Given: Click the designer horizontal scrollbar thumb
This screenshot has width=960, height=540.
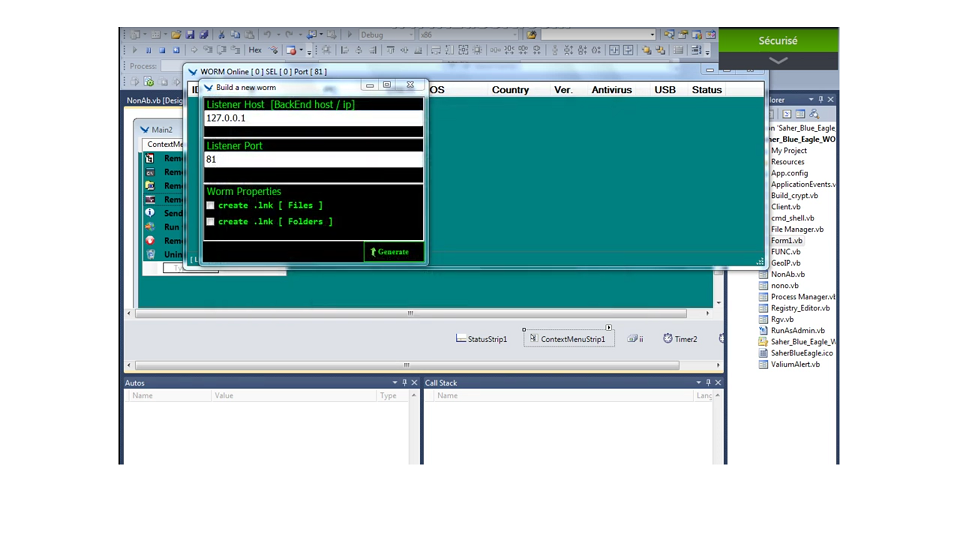Looking at the screenshot, I should pos(411,313).
